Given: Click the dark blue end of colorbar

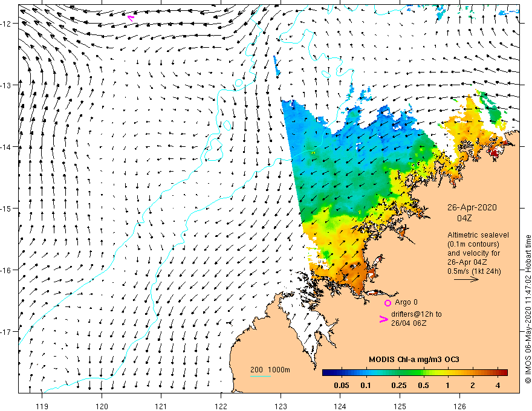Looking at the screenshot, I should pos(326,373).
